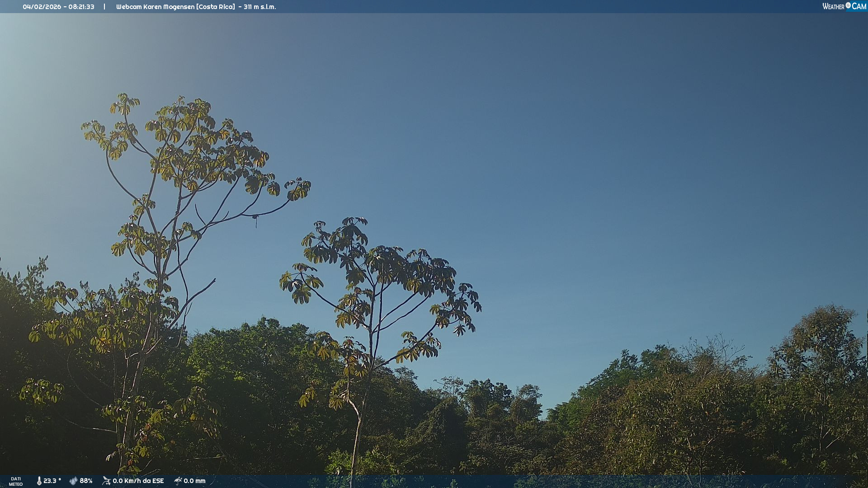
Task: Click the humidity water droplets icon
Action: [73, 481]
